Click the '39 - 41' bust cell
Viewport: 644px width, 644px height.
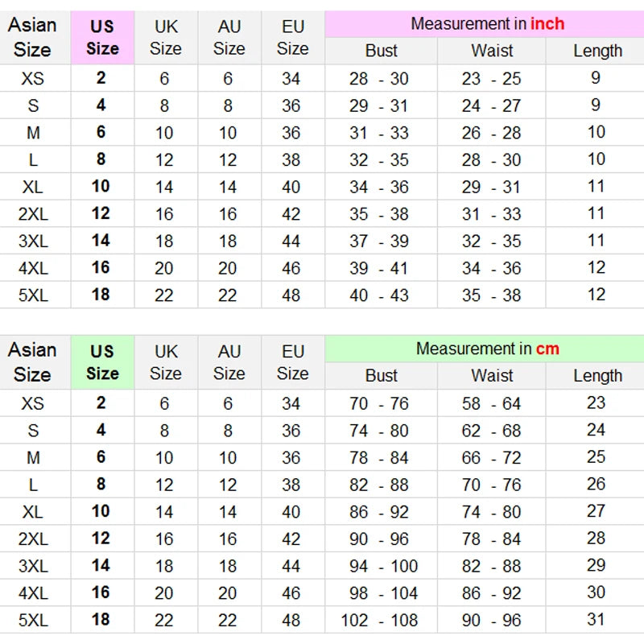click(379, 268)
